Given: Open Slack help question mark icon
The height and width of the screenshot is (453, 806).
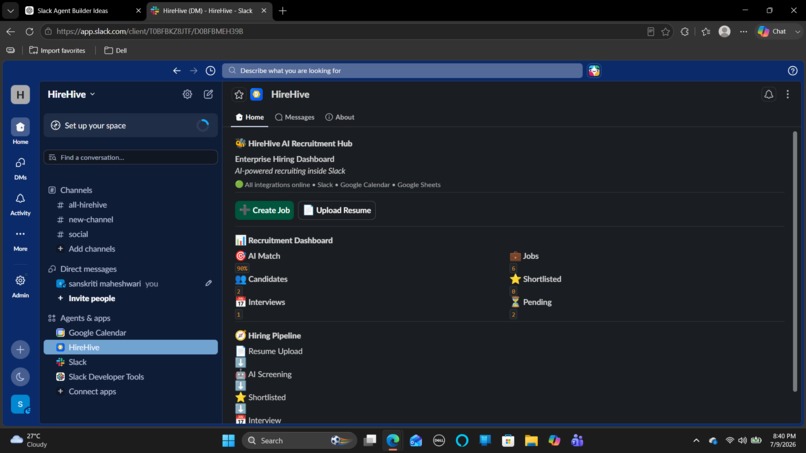Looking at the screenshot, I should [x=792, y=70].
